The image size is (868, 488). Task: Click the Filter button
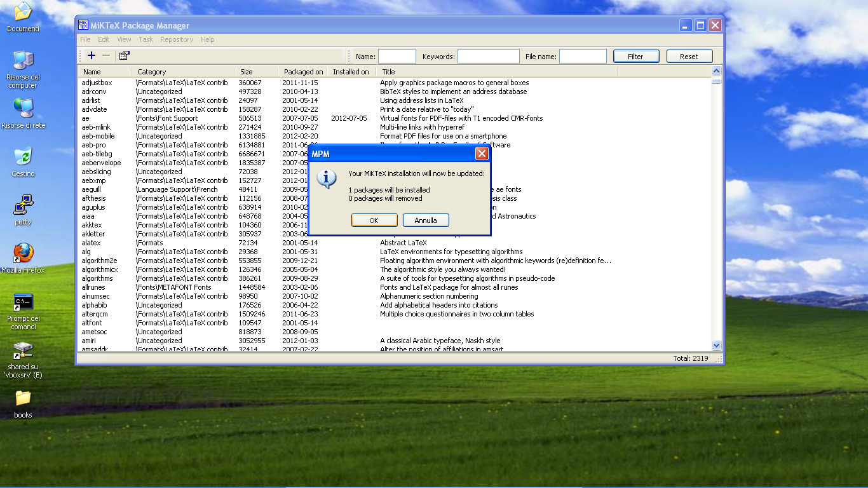[x=636, y=57]
